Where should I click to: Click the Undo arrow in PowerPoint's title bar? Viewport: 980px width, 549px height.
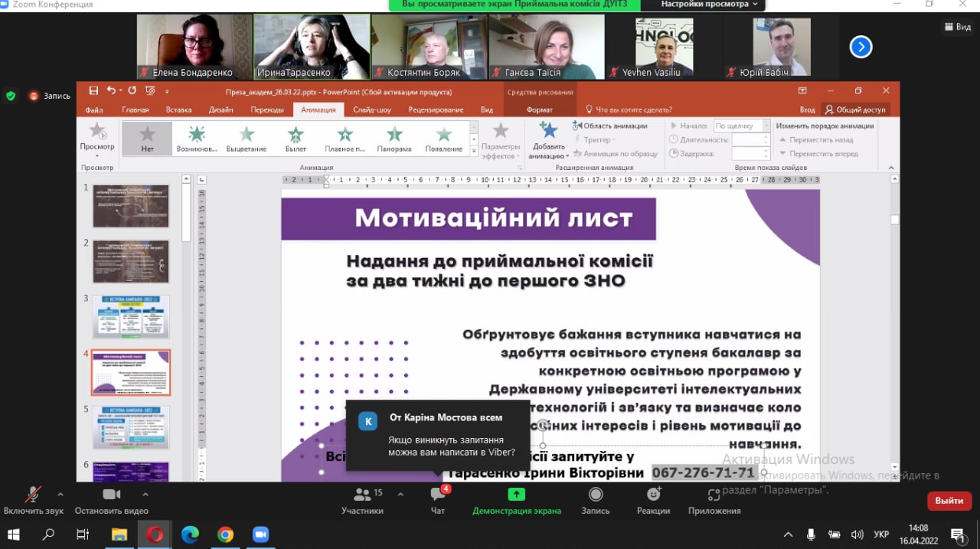(112, 90)
